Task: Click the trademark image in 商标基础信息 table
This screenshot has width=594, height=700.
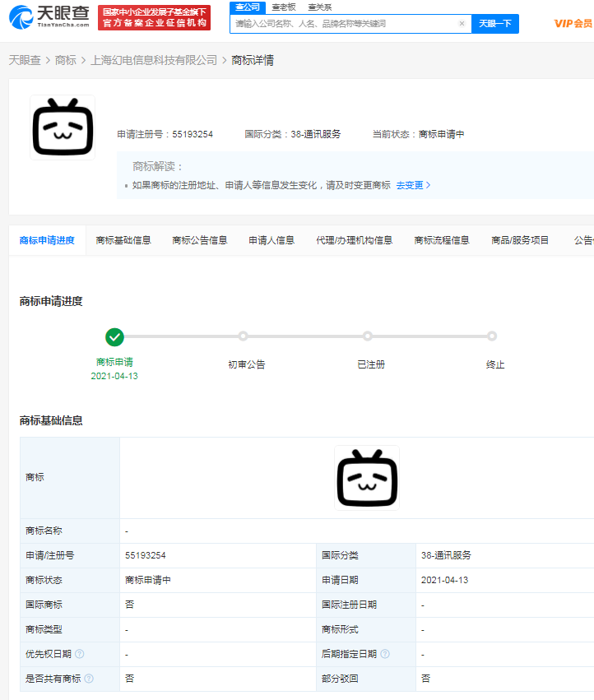Action: [367, 478]
